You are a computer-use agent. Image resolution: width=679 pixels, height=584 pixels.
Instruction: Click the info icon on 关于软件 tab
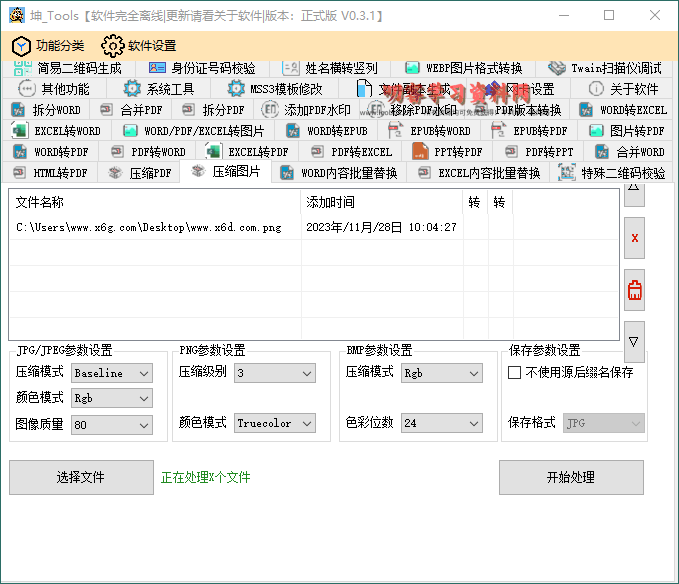(x=596, y=89)
